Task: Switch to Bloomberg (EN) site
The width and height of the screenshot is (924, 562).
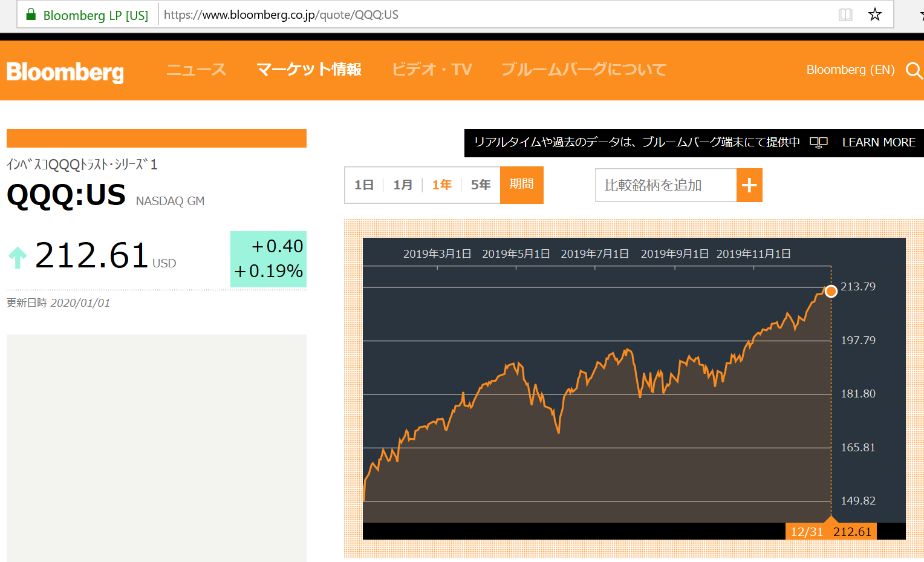Action: click(x=850, y=70)
